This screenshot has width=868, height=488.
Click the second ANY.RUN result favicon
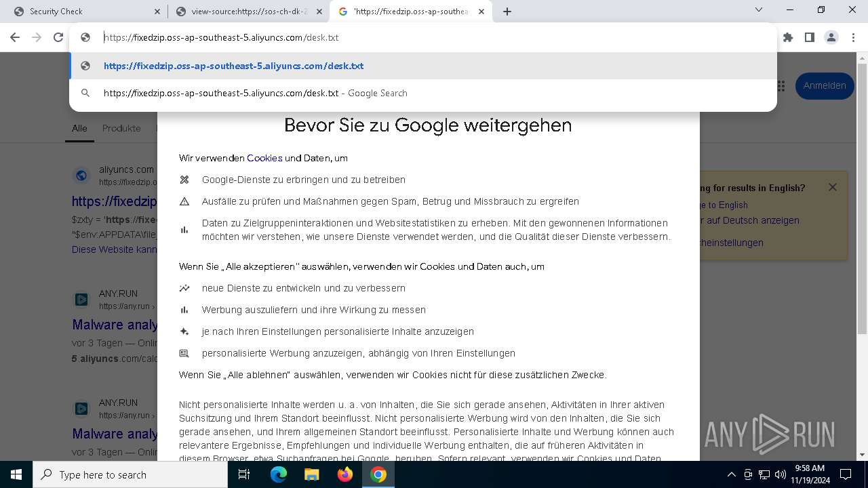81,409
